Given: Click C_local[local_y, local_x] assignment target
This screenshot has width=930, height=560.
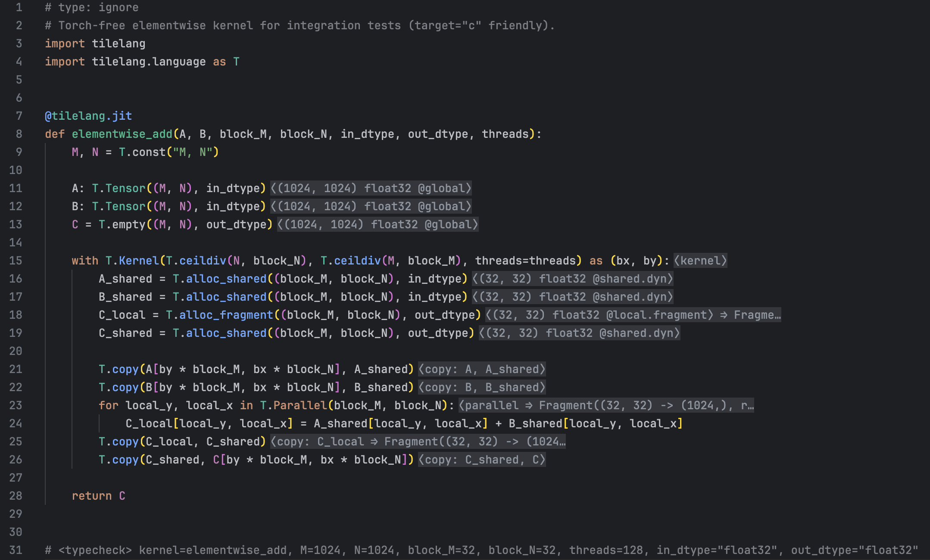Looking at the screenshot, I should point(209,423).
